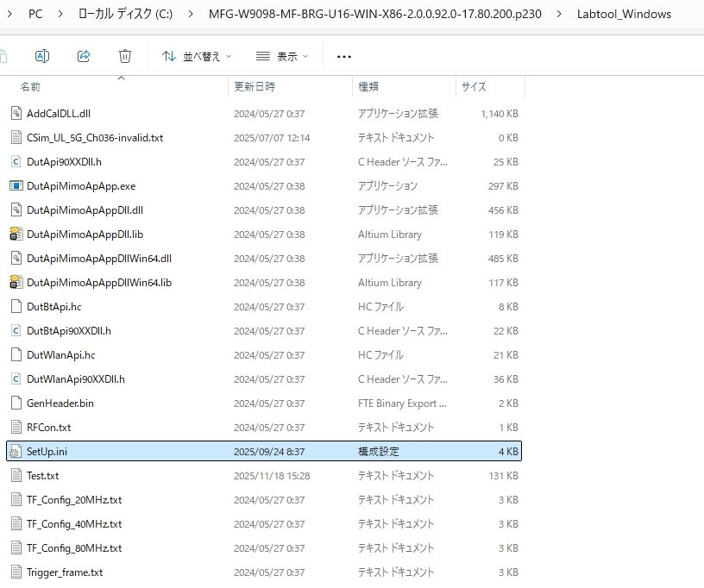This screenshot has width=704, height=588.
Task: Expand the breadcrumb chevron after PC
Action: (60, 15)
